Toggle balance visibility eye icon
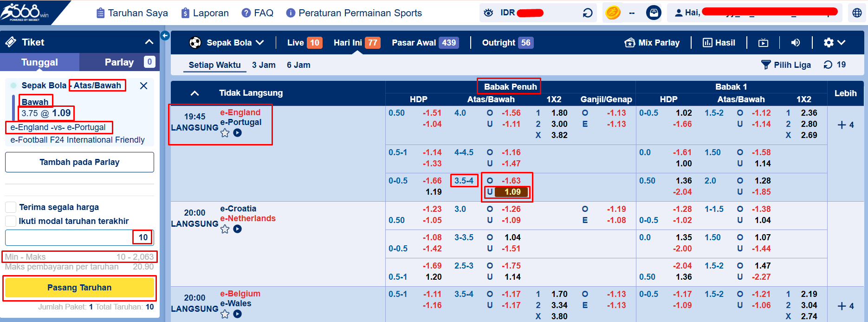This screenshot has height=322, width=868. (488, 13)
